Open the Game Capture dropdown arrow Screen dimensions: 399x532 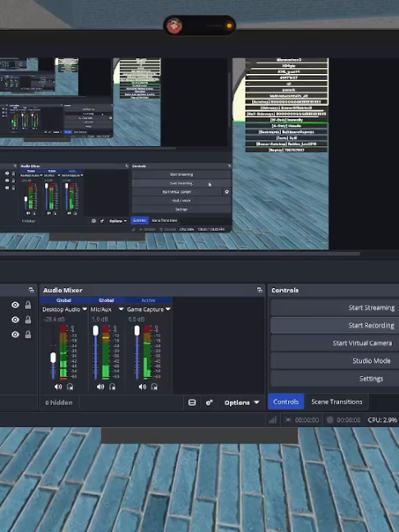click(x=168, y=309)
